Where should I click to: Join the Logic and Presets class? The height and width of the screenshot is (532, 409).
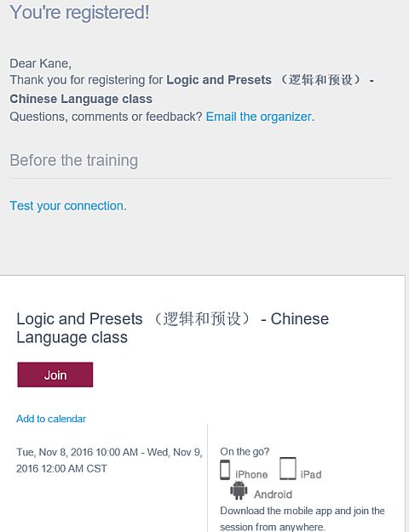click(x=55, y=375)
